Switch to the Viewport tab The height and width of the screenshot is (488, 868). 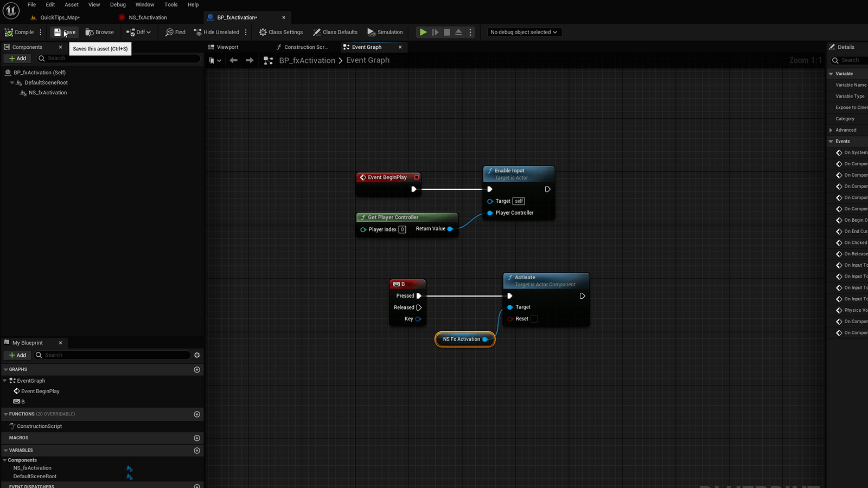(x=227, y=47)
